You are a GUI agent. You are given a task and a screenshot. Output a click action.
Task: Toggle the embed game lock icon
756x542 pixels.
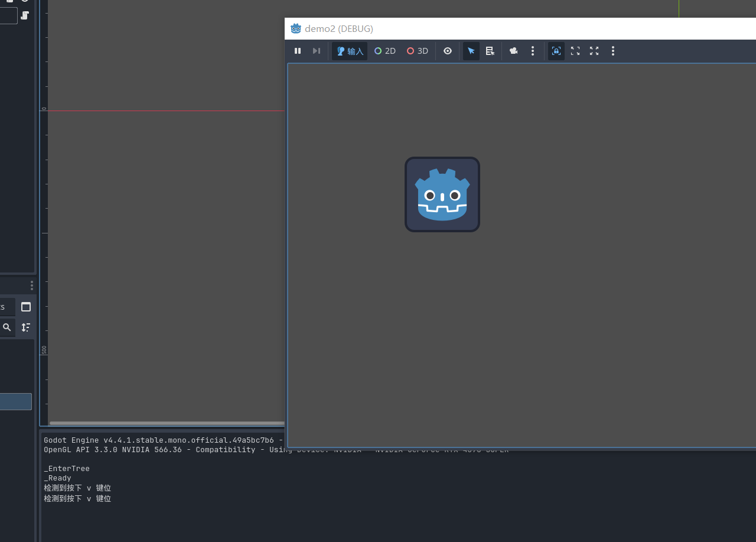[x=556, y=51]
